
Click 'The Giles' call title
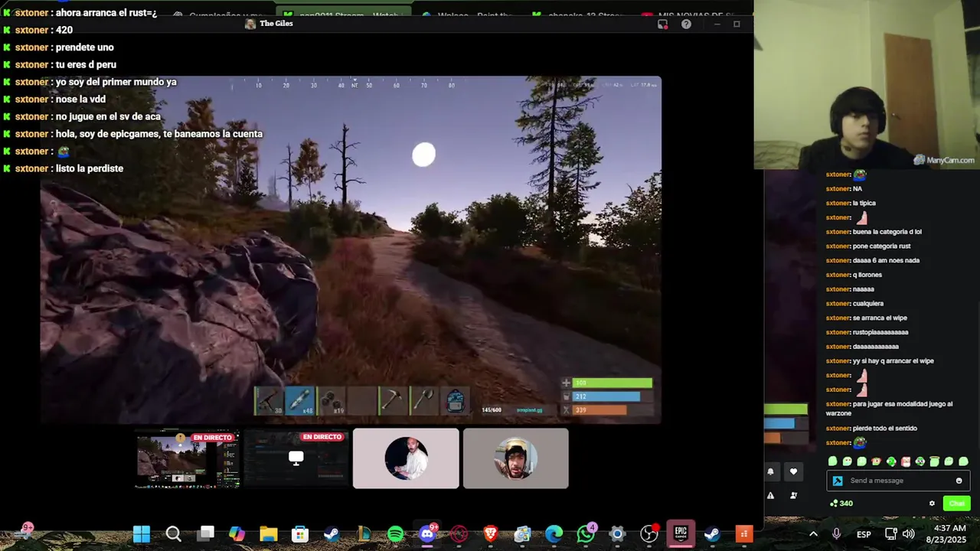coord(276,24)
